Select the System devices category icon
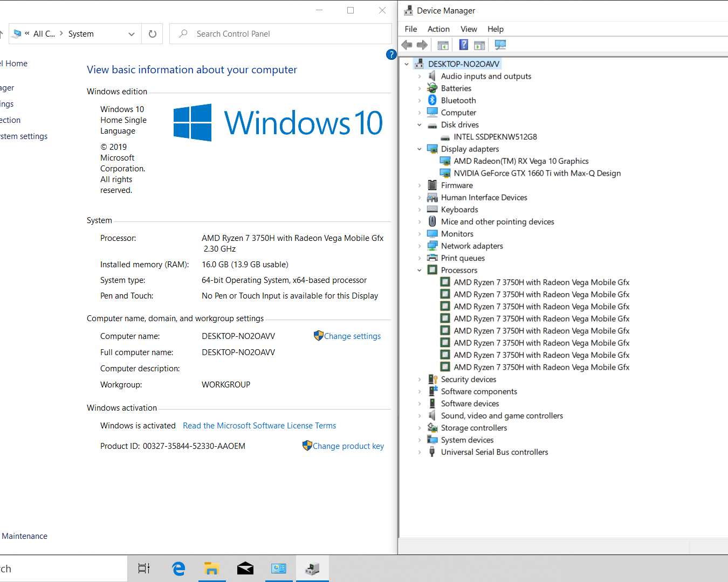 (432, 440)
